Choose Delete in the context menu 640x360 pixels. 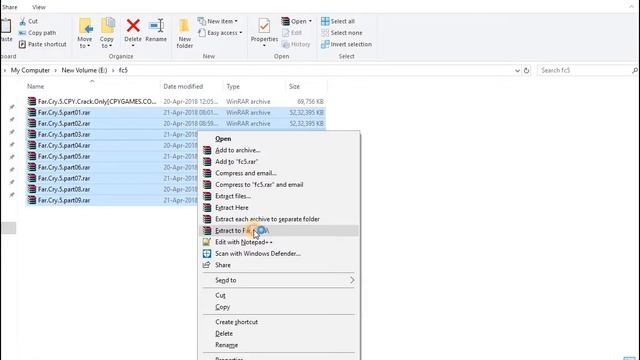[279, 333]
